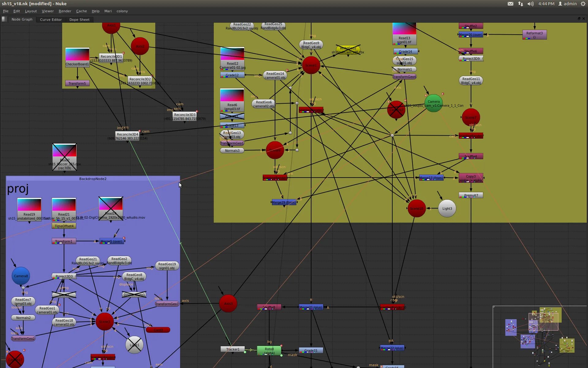This screenshot has width=588, height=368.
Task: Select the ReadGeo19 sign01.obj node
Action: point(167,266)
